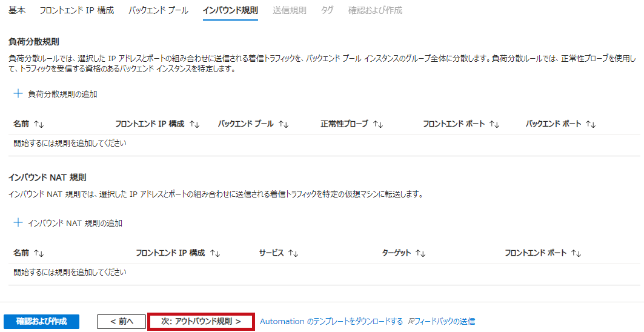Click the feedback person icon

point(411,321)
